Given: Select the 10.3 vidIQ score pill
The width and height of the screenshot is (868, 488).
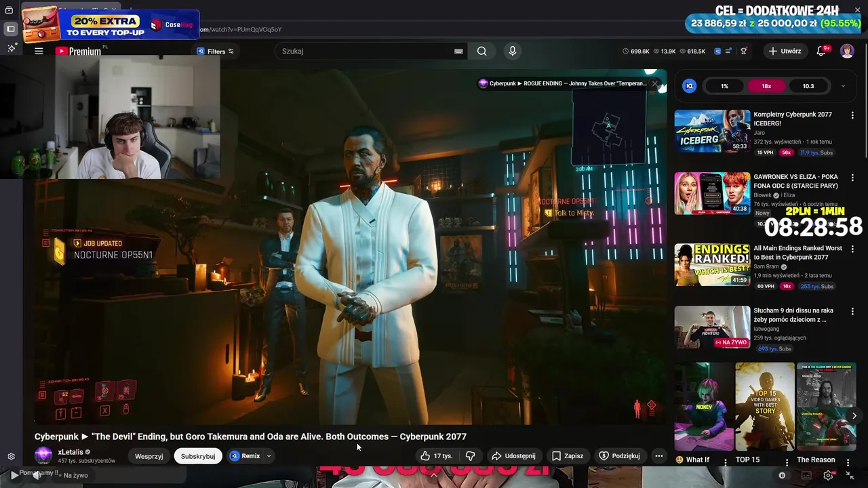Looking at the screenshot, I should pos(808,86).
